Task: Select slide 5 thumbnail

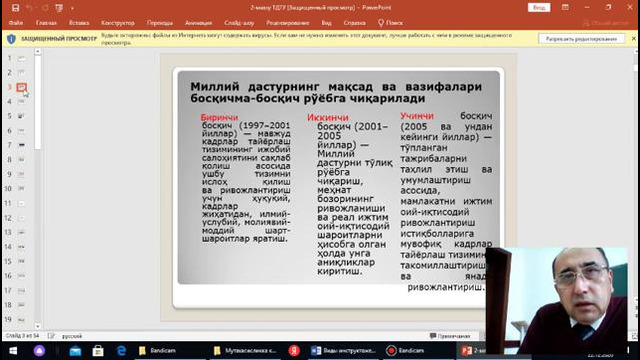Action: point(21,116)
